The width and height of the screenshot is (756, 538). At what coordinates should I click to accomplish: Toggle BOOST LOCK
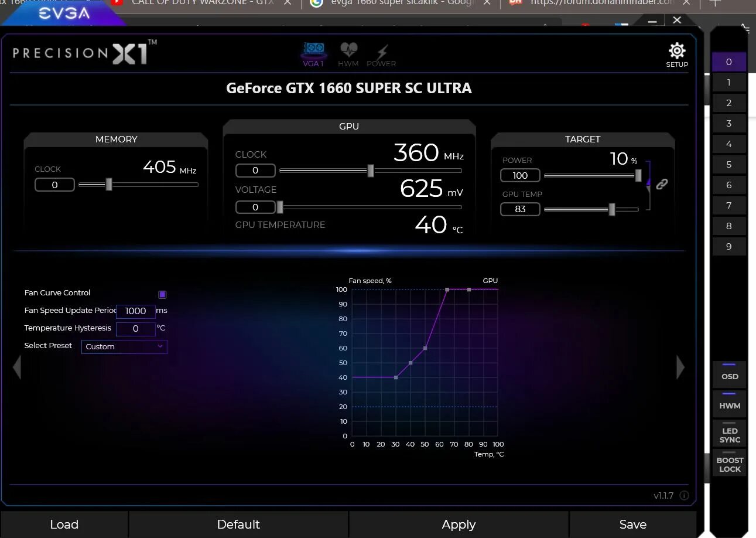coord(729,462)
